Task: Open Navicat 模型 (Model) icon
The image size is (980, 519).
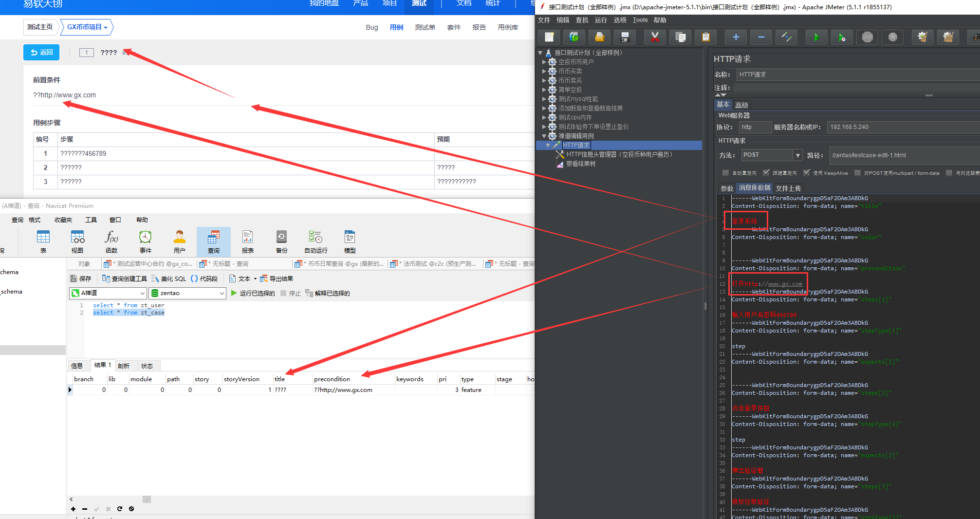Action: [350, 241]
